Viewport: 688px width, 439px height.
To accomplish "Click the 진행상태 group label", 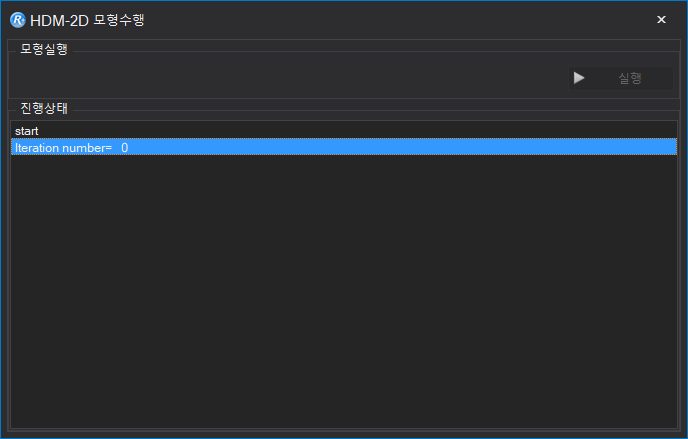I will coord(44,108).
